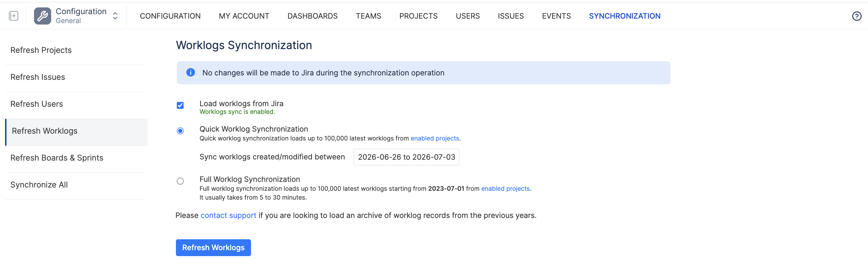Go to the PROJECTS tab
The height and width of the screenshot is (278, 868).
point(418,16)
